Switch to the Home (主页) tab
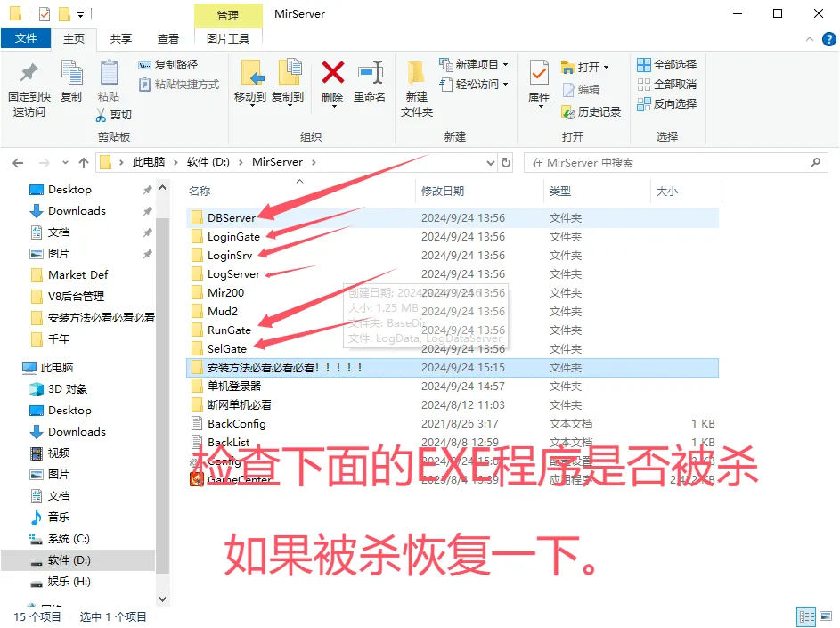This screenshot has width=840, height=628. tap(74, 39)
